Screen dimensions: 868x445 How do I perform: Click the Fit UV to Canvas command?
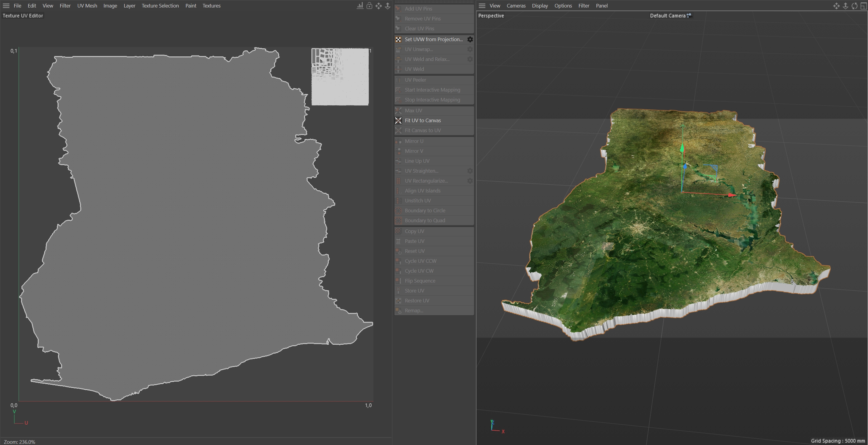pos(423,120)
